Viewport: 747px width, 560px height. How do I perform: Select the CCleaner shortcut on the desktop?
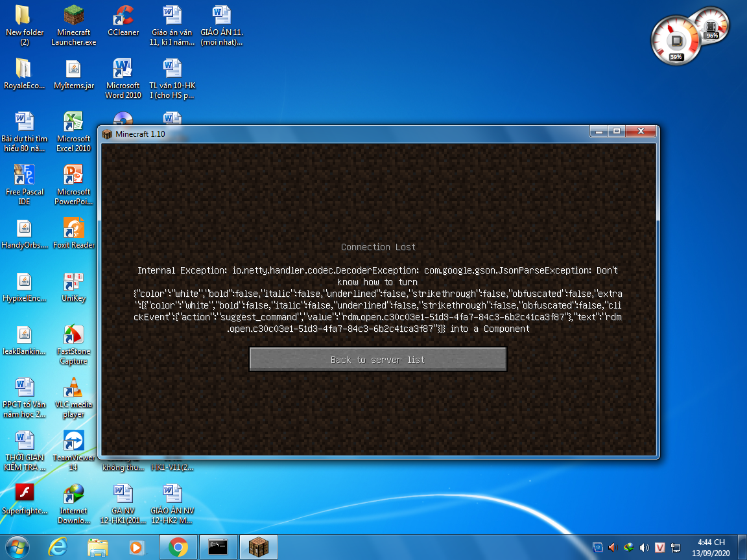click(x=123, y=21)
